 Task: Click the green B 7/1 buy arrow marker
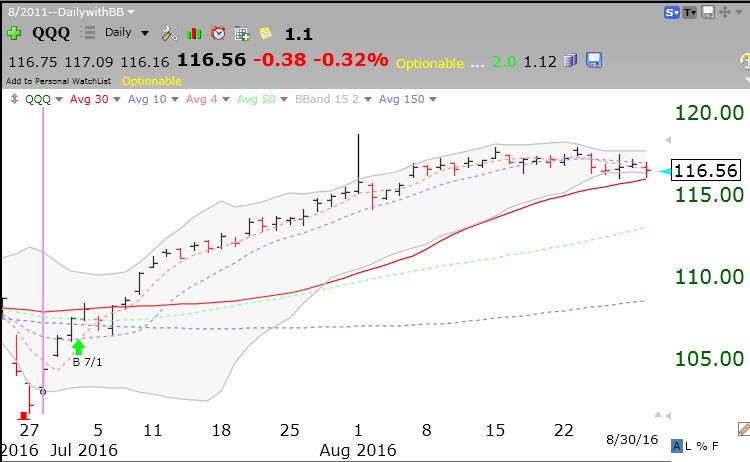[x=78, y=347]
